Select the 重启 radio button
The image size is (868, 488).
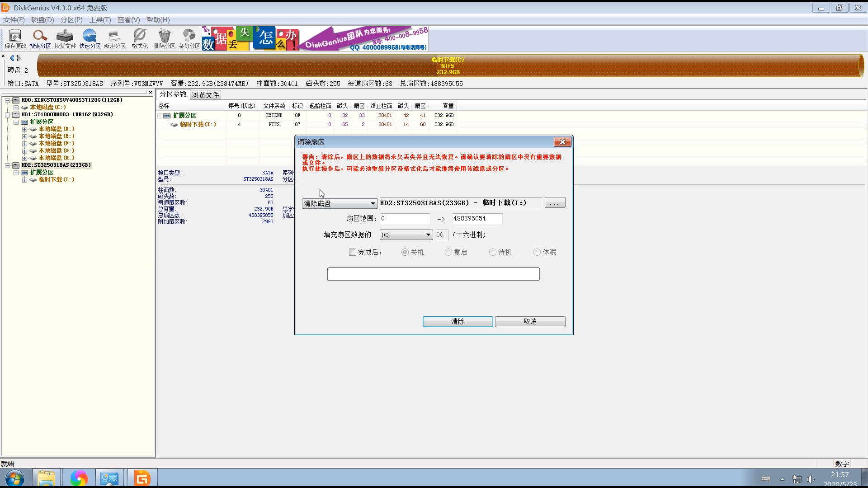(x=448, y=252)
